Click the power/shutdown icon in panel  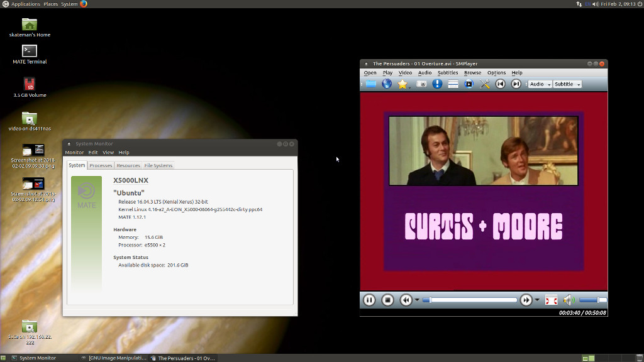pos(640,4)
